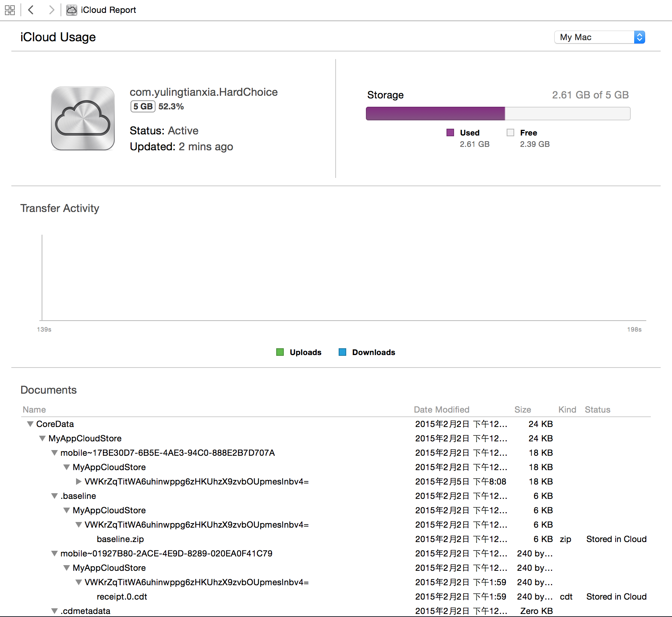The image size is (672, 617).
Task: Sort documents by the Status column
Action: (x=597, y=410)
